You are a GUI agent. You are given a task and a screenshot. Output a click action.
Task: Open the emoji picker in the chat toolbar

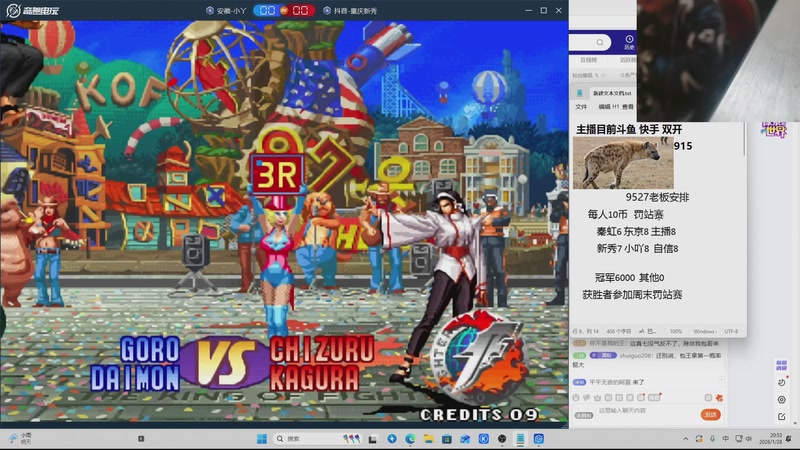click(576, 397)
